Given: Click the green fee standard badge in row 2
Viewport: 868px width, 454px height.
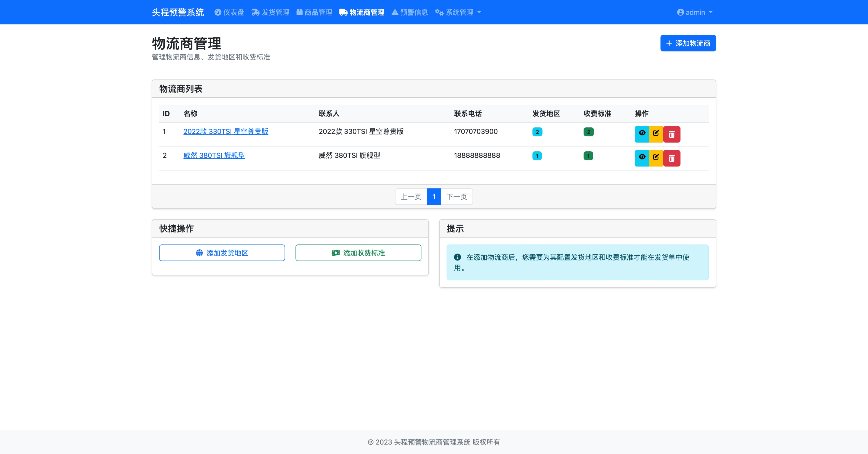Looking at the screenshot, I should (x=588, y=156).
